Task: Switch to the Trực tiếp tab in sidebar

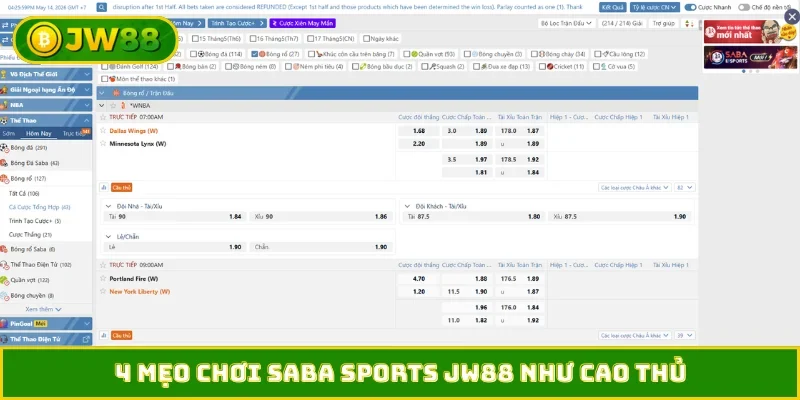Action: coord(74,133)
